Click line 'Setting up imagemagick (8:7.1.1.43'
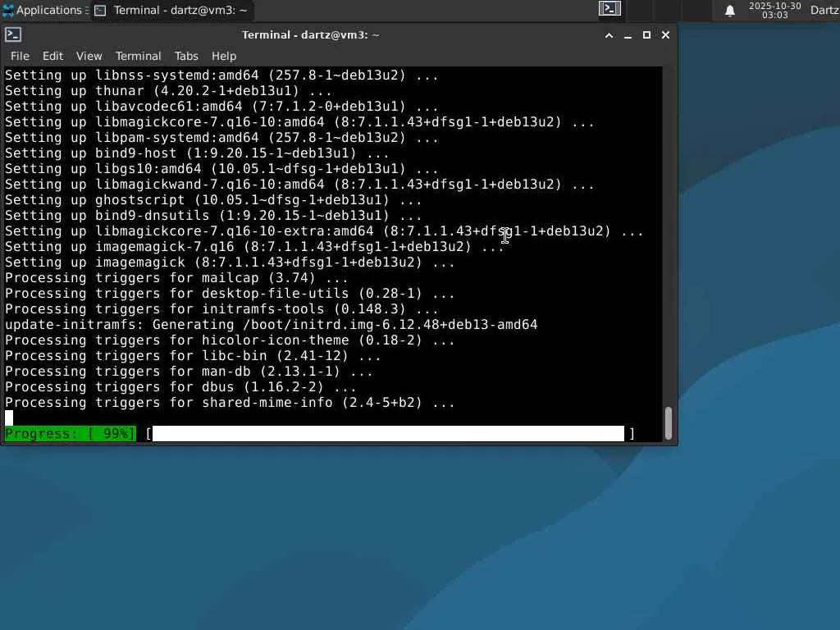840x630 pixels. tap(230, 262)
